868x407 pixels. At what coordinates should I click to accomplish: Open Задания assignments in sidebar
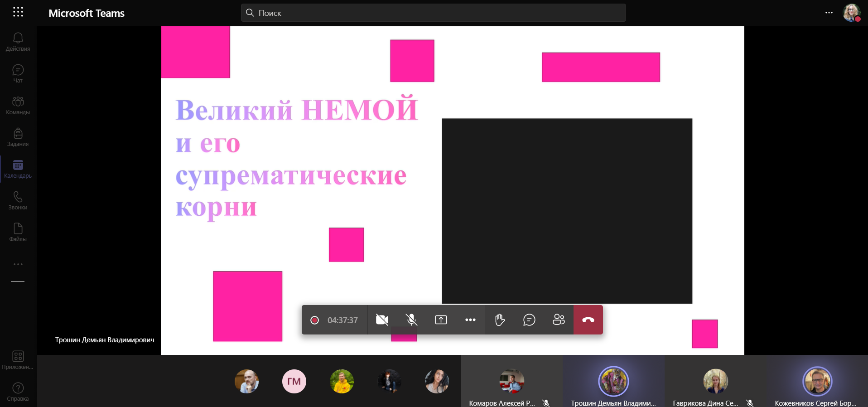[18, 137]
